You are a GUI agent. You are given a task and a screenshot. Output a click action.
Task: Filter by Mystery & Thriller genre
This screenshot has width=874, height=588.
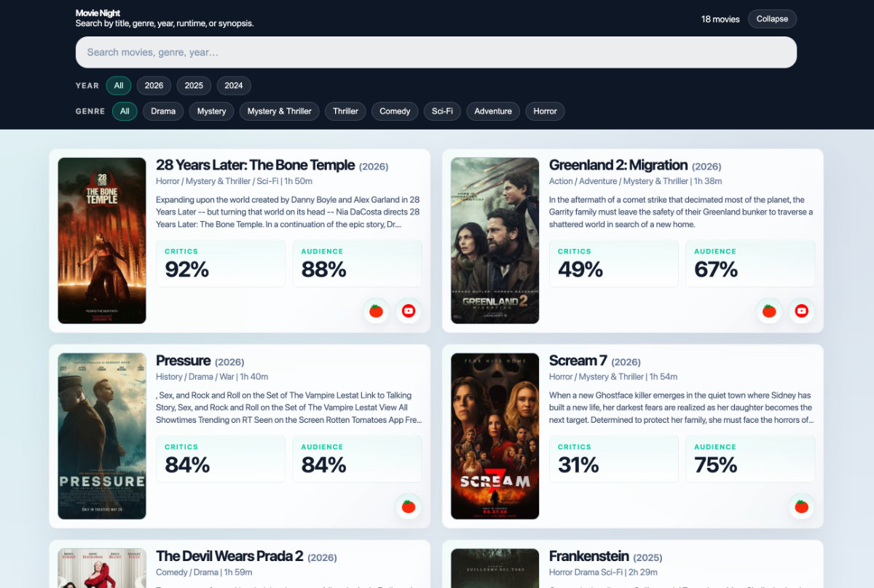tap(279, 111)
